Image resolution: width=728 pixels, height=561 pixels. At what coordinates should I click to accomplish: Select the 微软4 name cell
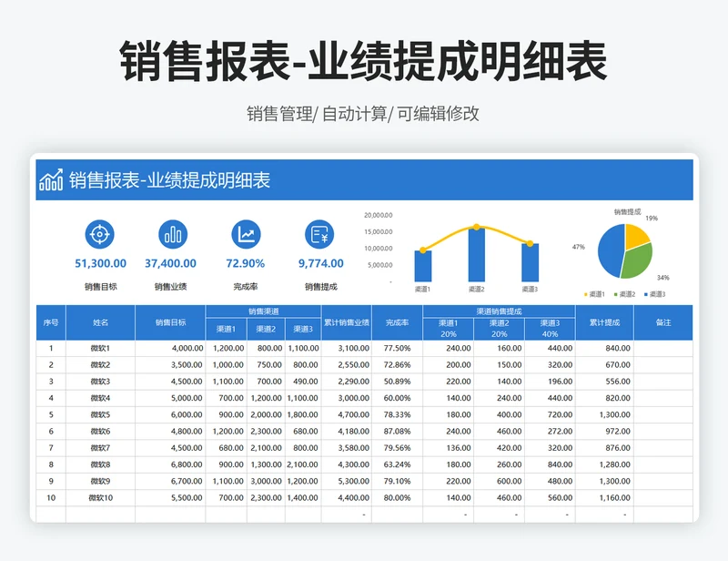tap(100, 398)
